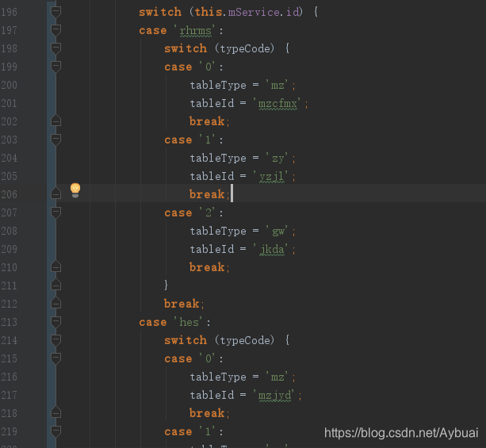Image resolution: width=486 pixels, height=448 pixels.
Task: Click 'typeCode' on line 198
Action: click(245, 49)
